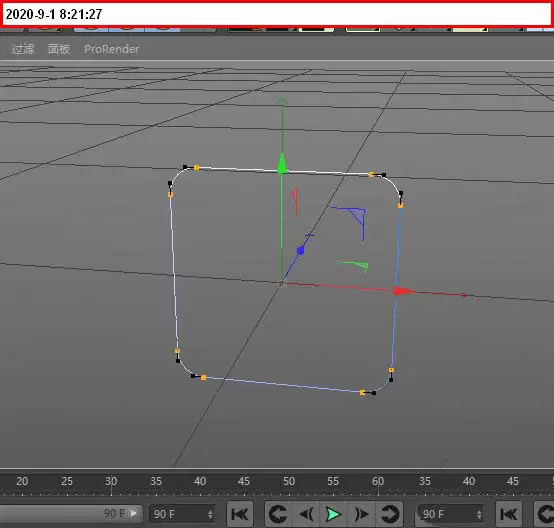
Task: Click the go-to-start button right of the play group
Action: tap(509, 514)
